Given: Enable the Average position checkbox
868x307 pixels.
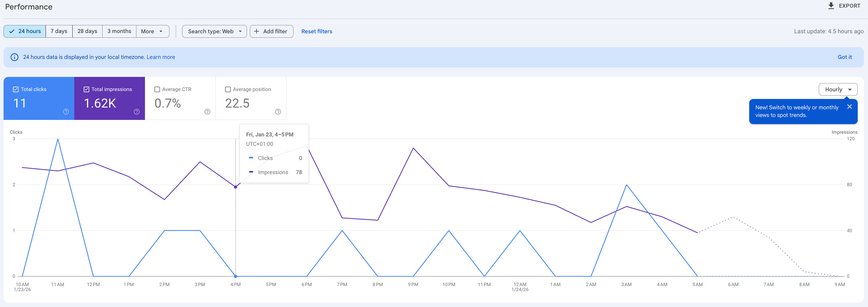Looking at the screenshot, I should tap(228, 89).
